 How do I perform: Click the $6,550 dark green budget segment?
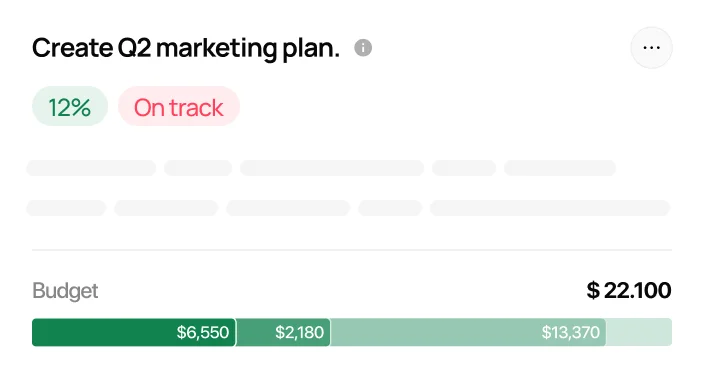point(134,332)
